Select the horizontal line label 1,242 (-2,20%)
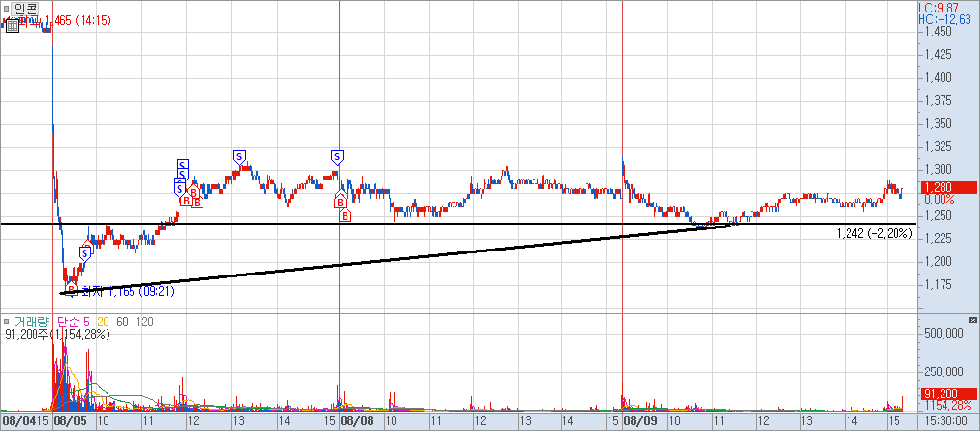The width and height of the screenshot is (980, 431). coord(874,233)
